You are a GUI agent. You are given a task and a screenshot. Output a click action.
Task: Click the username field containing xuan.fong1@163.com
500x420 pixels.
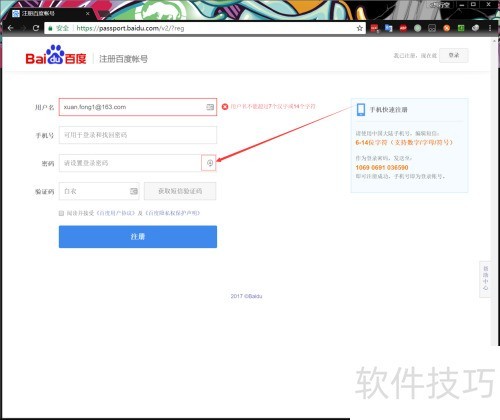138,107
